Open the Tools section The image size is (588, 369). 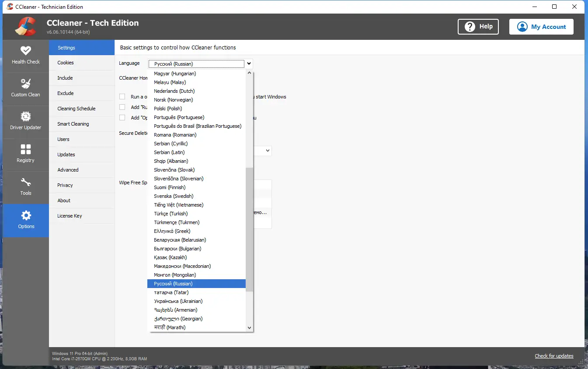point(26,186)
